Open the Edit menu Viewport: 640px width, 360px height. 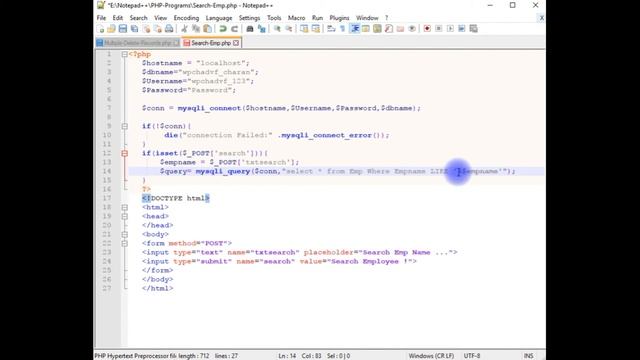click(x=118, y=18)
